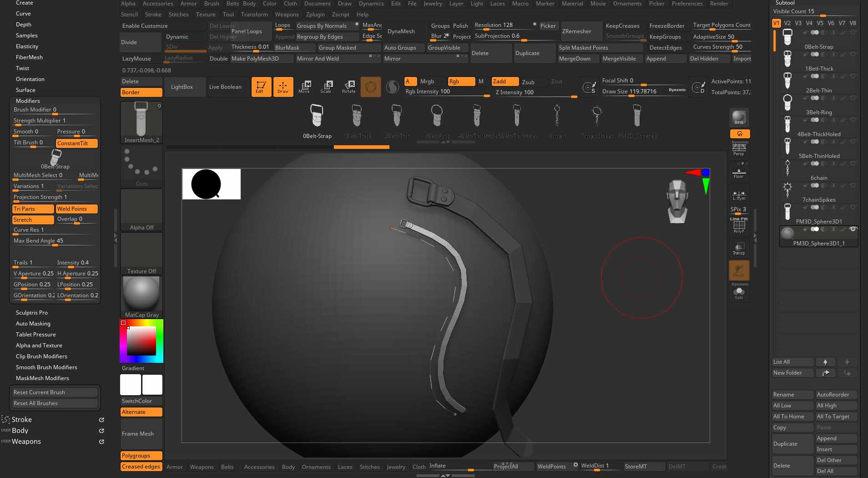Image resolution: width=868 pixels, height=478 pixels.
Task: Toggle visibility eye of PM3D_Sphere3D1_1
Action: tap(853, 229)
